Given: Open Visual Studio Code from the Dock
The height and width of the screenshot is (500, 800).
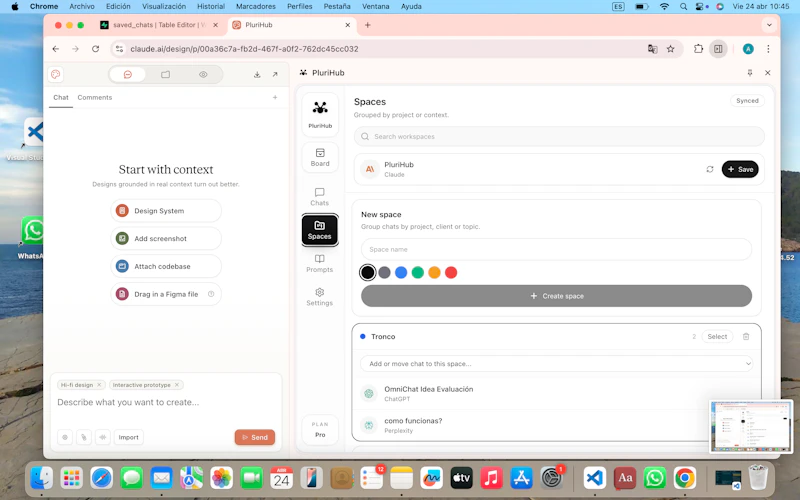Looking at the screenshot, I should [594, 478].
